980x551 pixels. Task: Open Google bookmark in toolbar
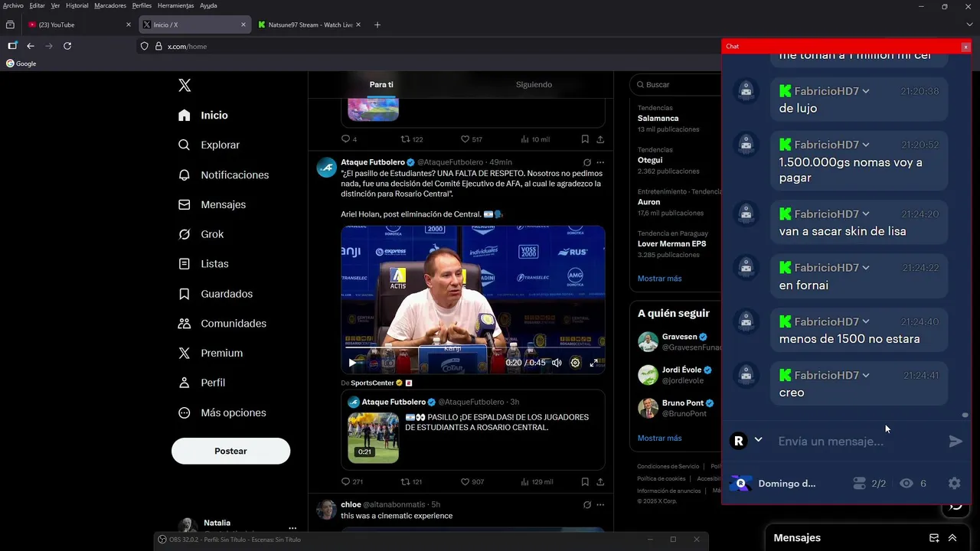tap(21, 64)
